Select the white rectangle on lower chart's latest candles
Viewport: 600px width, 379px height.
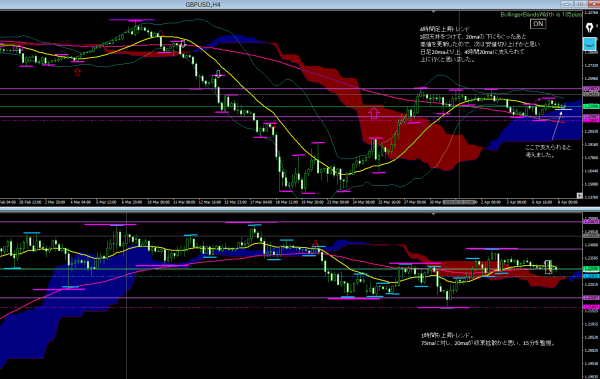[548, 267]
